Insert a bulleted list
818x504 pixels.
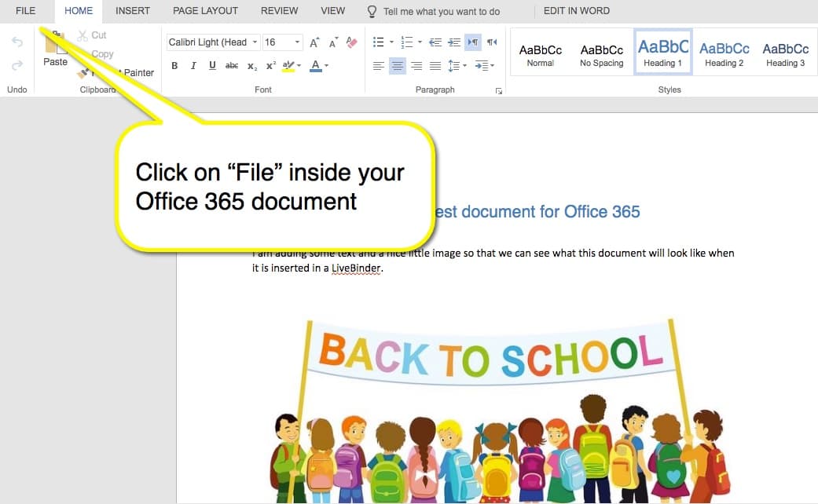379,42
